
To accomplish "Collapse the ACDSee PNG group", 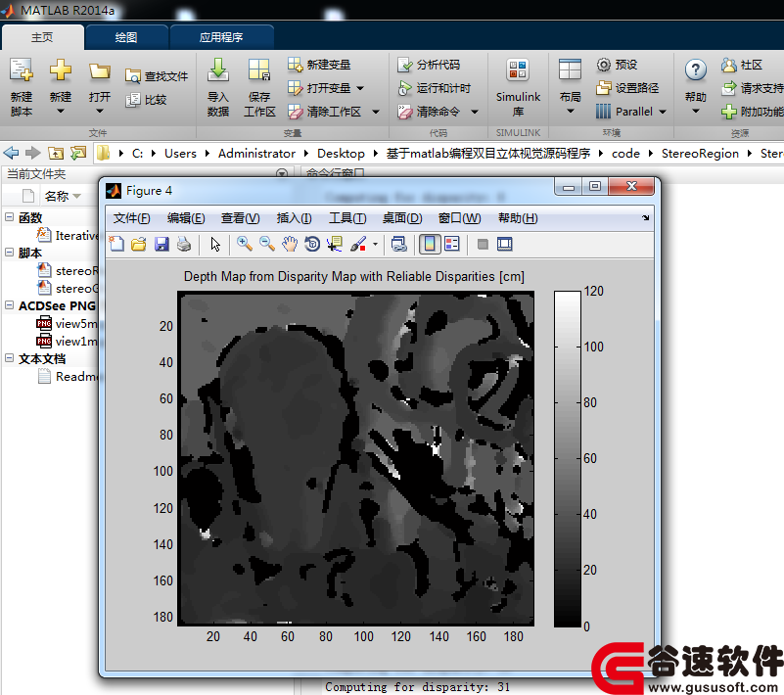I will pyautogui.click(x=9, y=305).
